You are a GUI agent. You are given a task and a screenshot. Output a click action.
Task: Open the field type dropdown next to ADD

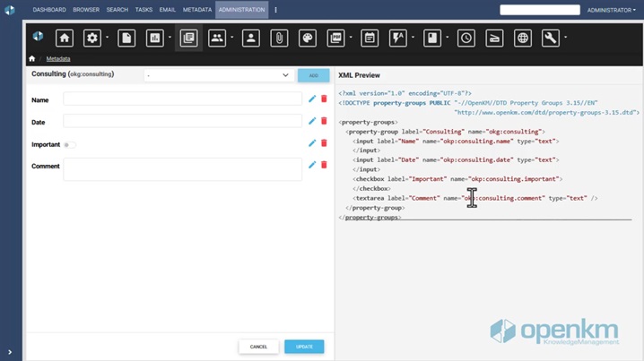click(219, 75)
